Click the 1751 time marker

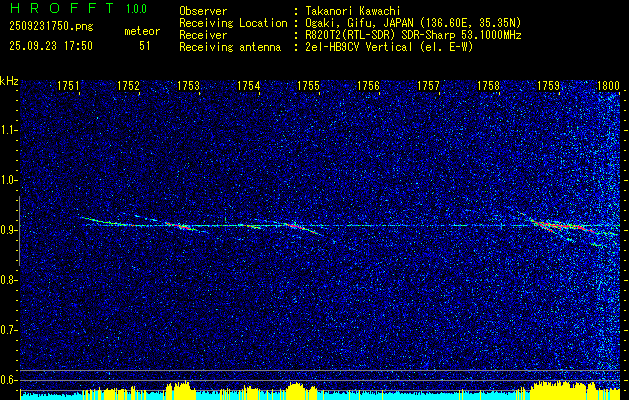[x=69, y=86]
